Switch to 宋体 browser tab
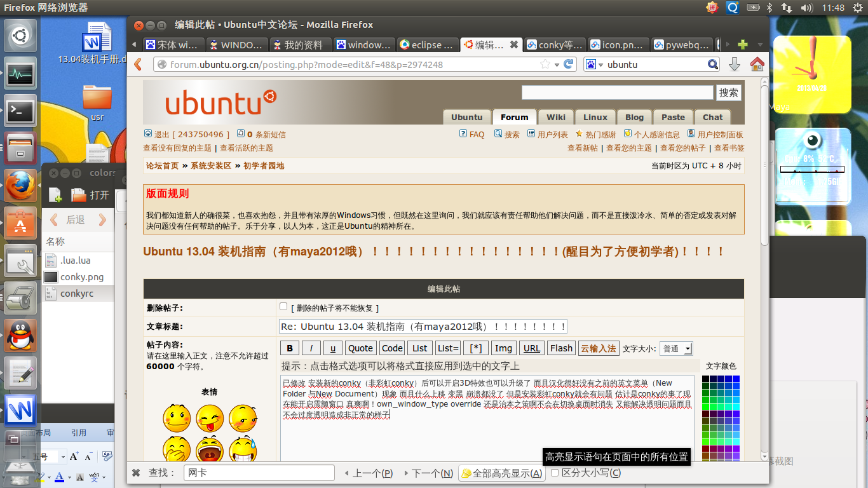Viewport: 868px width, 488px height. (173, 44)
